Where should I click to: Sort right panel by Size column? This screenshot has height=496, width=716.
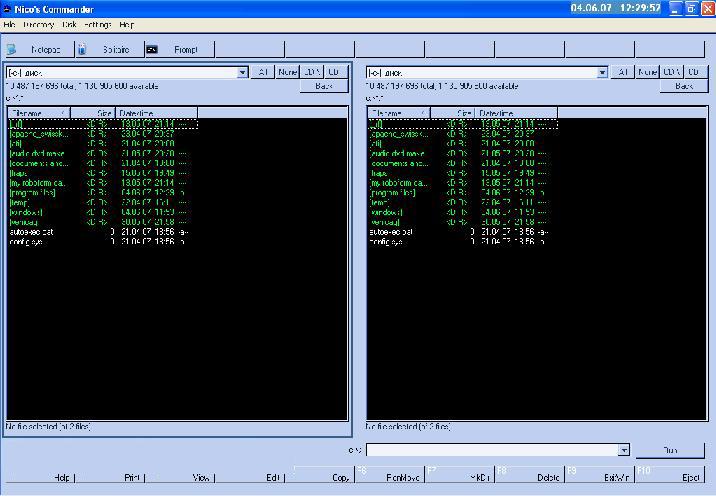[453, 113]
